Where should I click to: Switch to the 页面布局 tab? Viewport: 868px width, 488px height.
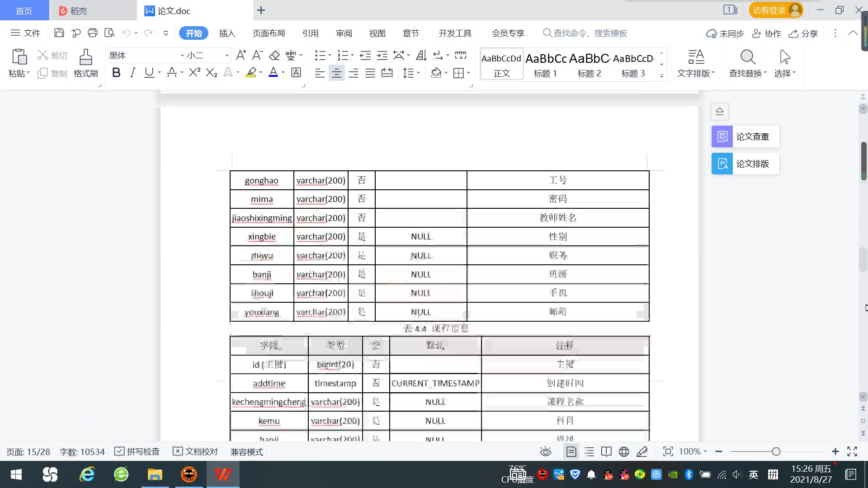pyautogui.click(x=269, y=33)
